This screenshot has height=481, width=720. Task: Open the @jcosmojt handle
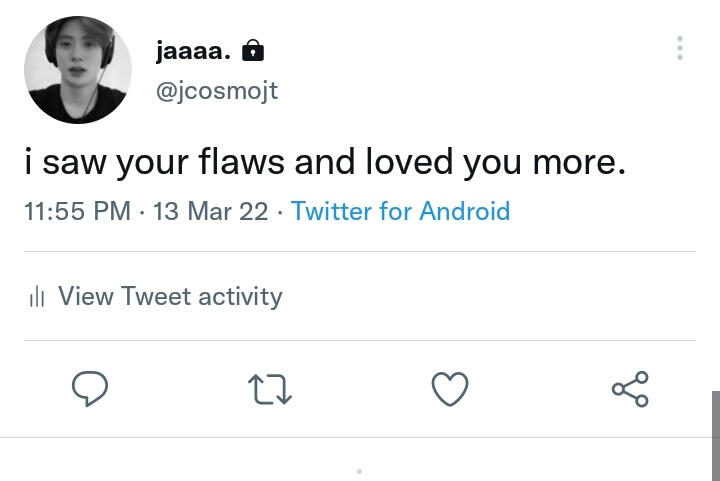click(x=217, y=91)
